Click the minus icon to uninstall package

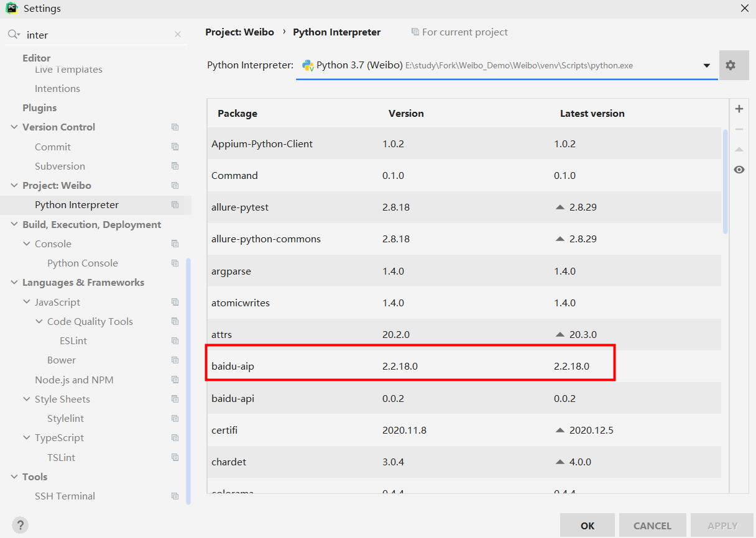(739, 129)
